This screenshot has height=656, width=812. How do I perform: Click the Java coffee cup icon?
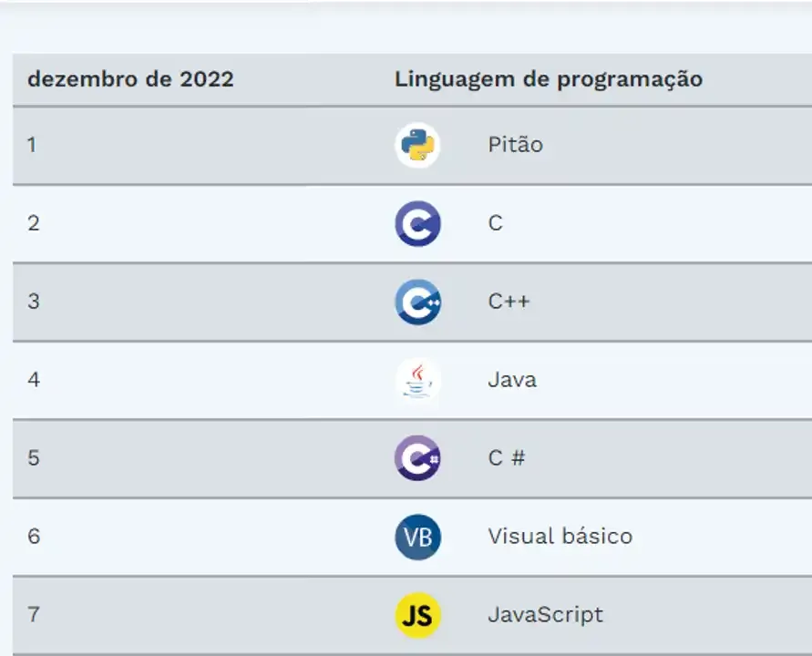tap(417, 380)
